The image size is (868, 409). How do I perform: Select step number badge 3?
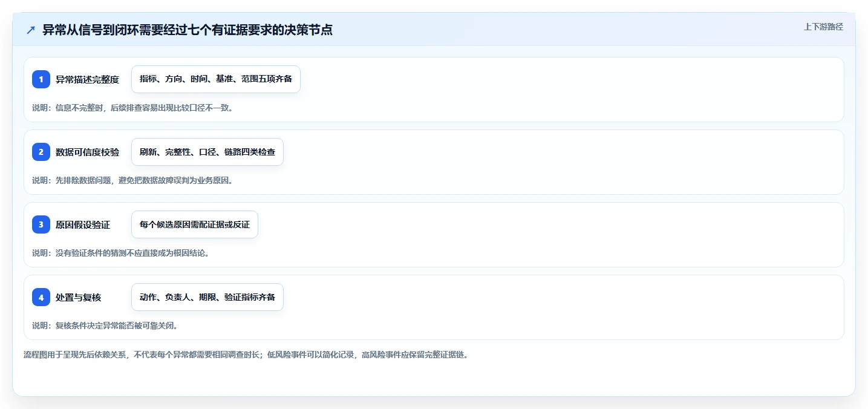41,224
